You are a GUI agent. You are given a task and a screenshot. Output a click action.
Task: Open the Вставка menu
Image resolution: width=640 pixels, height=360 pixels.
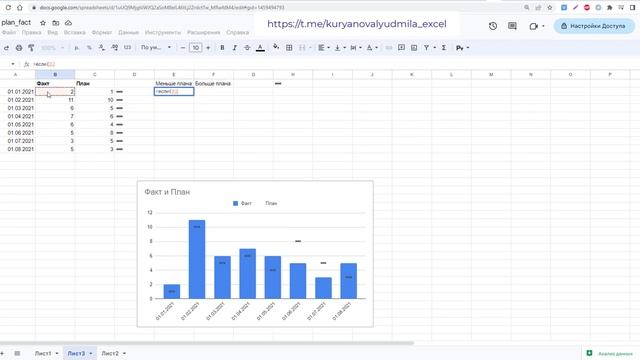(x=75, y=32)
